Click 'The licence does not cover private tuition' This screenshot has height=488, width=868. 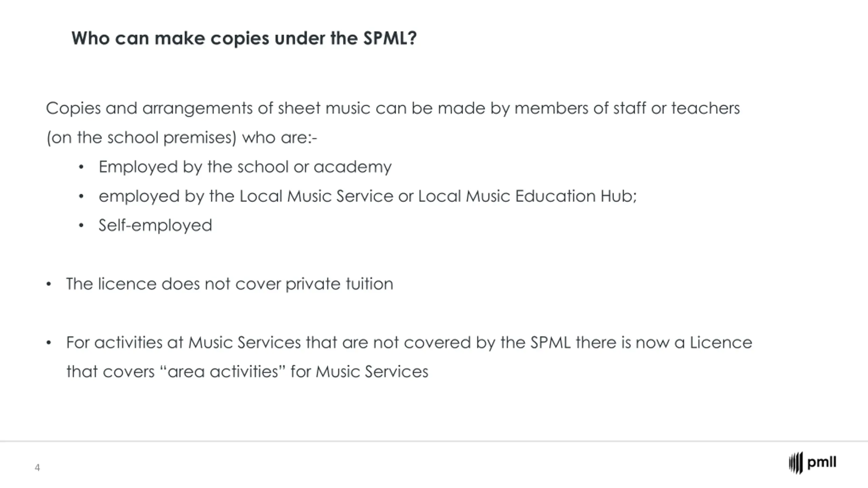click(x=230, y=284)
